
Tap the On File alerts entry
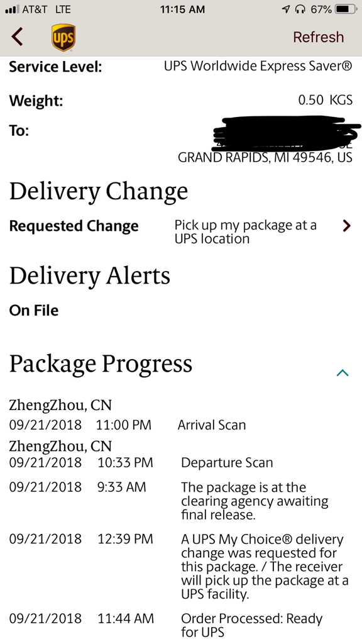[34, 311]
